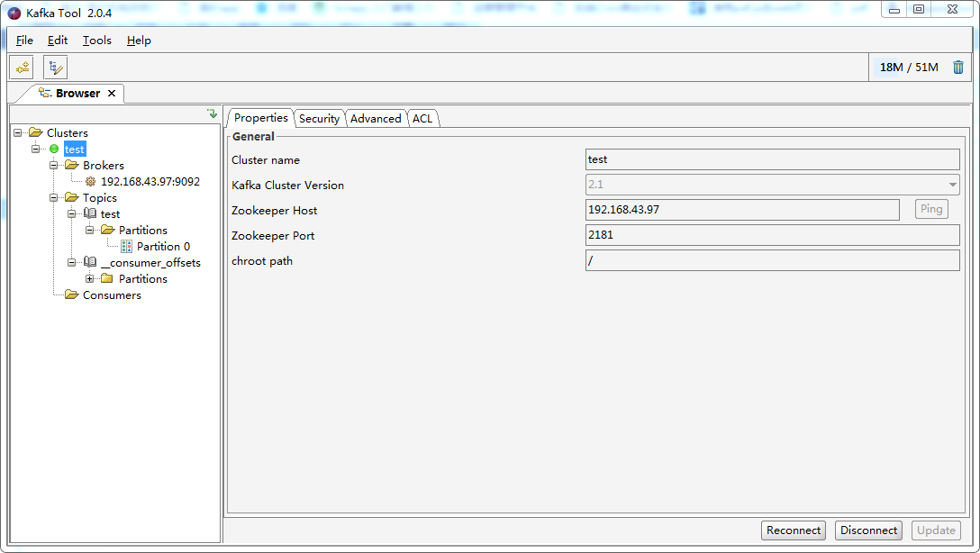Click the 18M / 51M memory indicator
The image size is (980, 553).
(909, 68)
